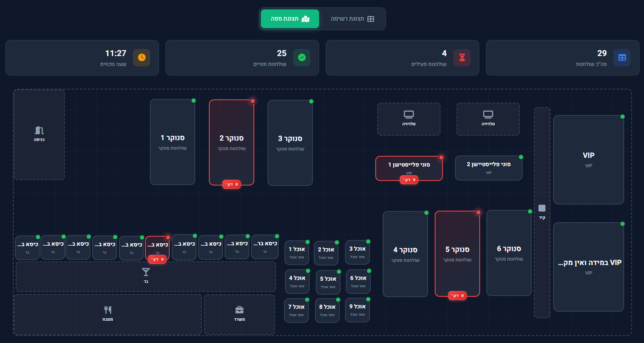Pick food table 9 (אוכל 9)

357,310
